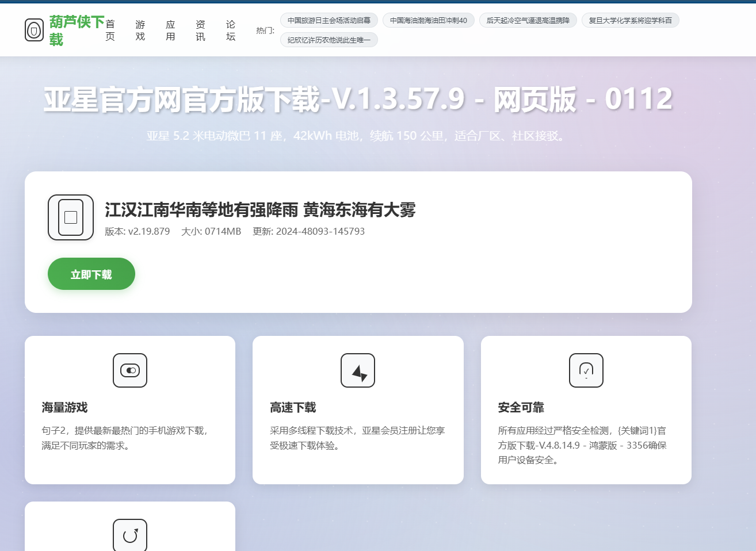Open hot tag 中国海油渤海油田冲刺40
Viewport: 756px width, 551px height.
tap(429, 20)
